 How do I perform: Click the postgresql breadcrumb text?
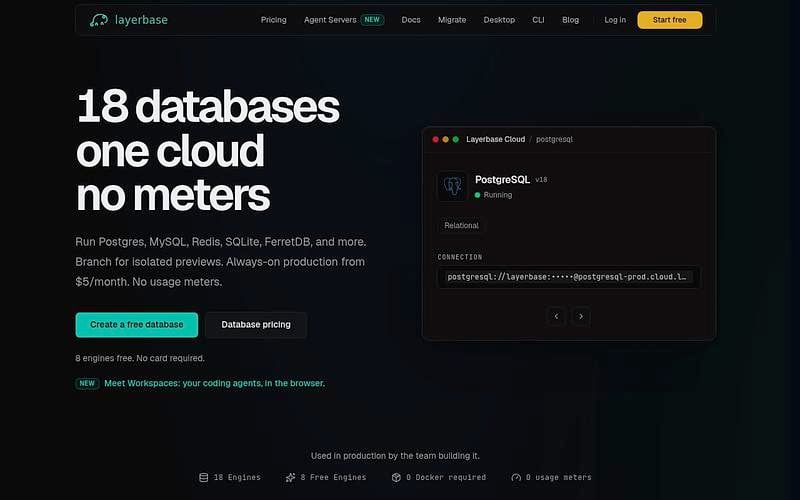pyautogui.click(x=555, y=139)
